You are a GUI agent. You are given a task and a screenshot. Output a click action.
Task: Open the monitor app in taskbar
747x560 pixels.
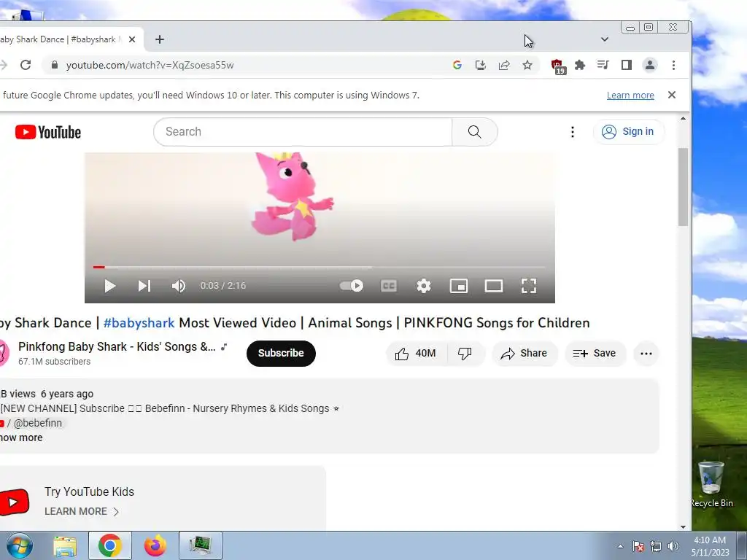(x=201, y=545)
